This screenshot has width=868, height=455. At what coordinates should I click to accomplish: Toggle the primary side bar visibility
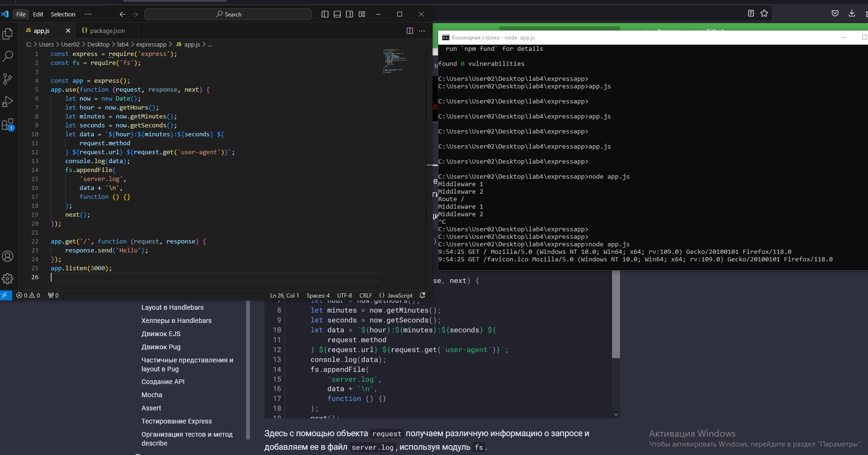325,14
